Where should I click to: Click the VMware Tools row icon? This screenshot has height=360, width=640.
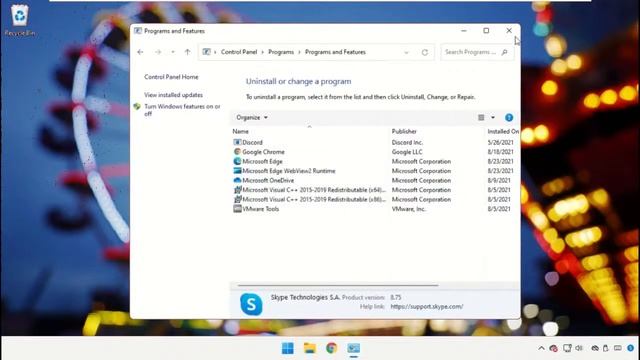point(237,209)
